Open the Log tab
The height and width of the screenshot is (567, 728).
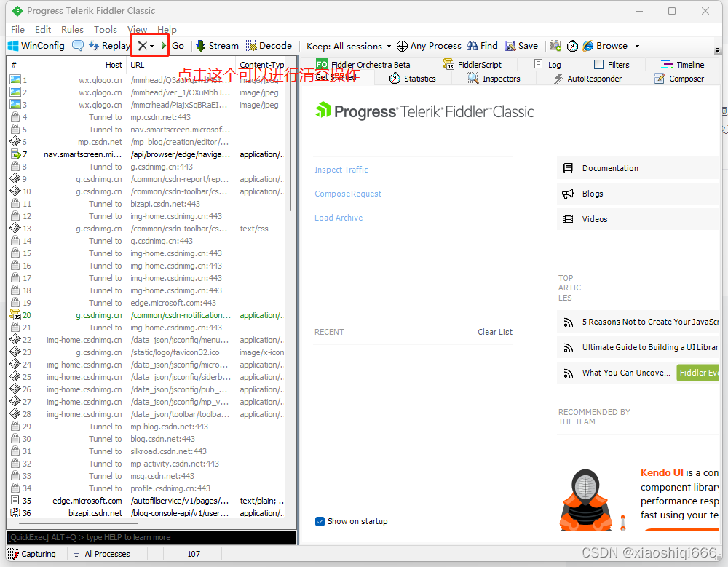pos(547,65)
